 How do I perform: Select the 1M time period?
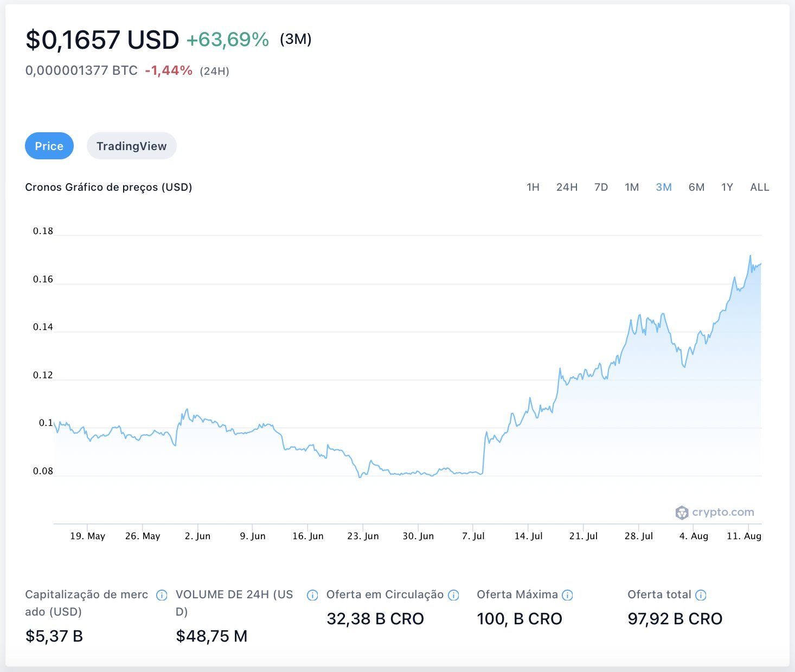632,188
